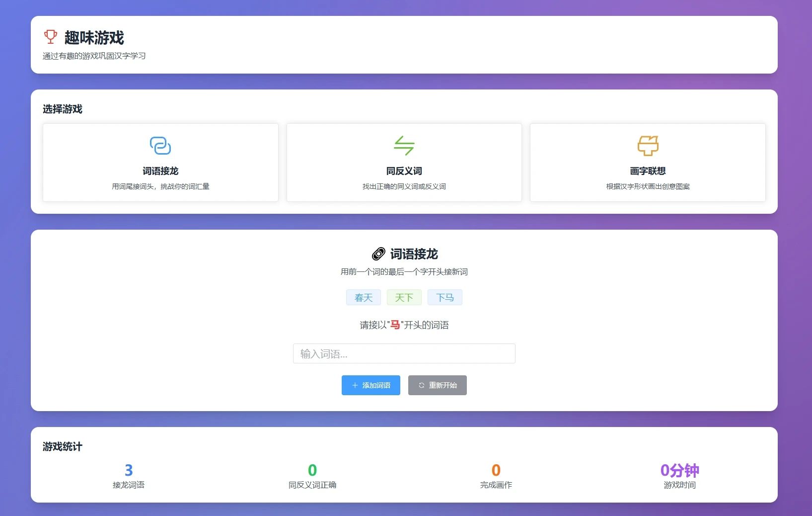Click the drawing icon on the 画字联想 card
Image resolution: width=812 pixels, height=516 pixels.
[x=647, y=146]
